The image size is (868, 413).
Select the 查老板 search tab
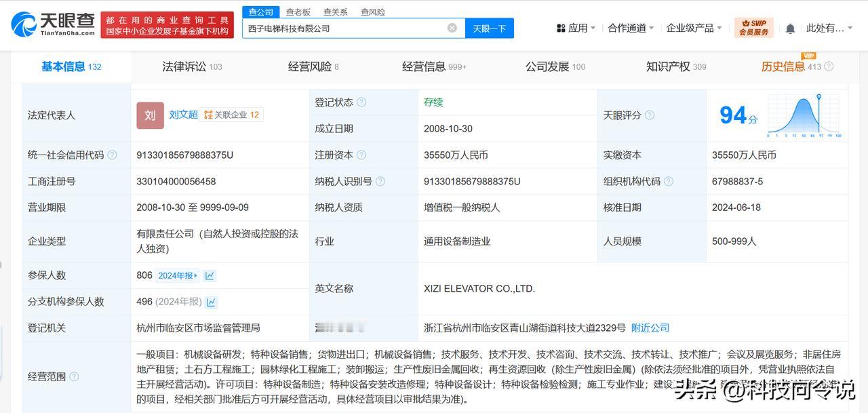[x=298, y=12]
